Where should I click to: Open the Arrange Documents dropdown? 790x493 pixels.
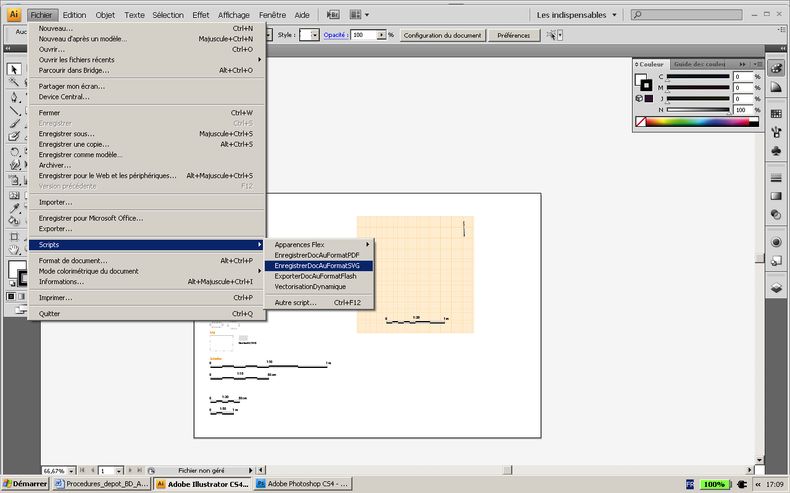coord(360,15)
